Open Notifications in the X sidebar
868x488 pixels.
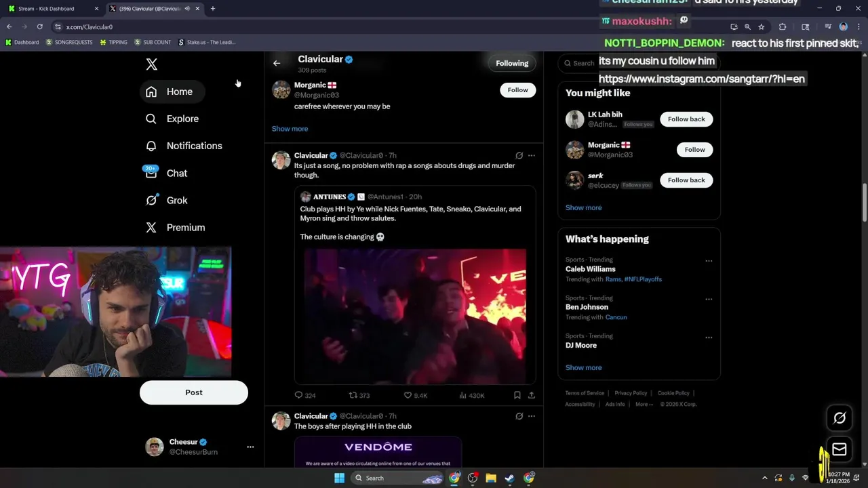click(x=184, y=146)
